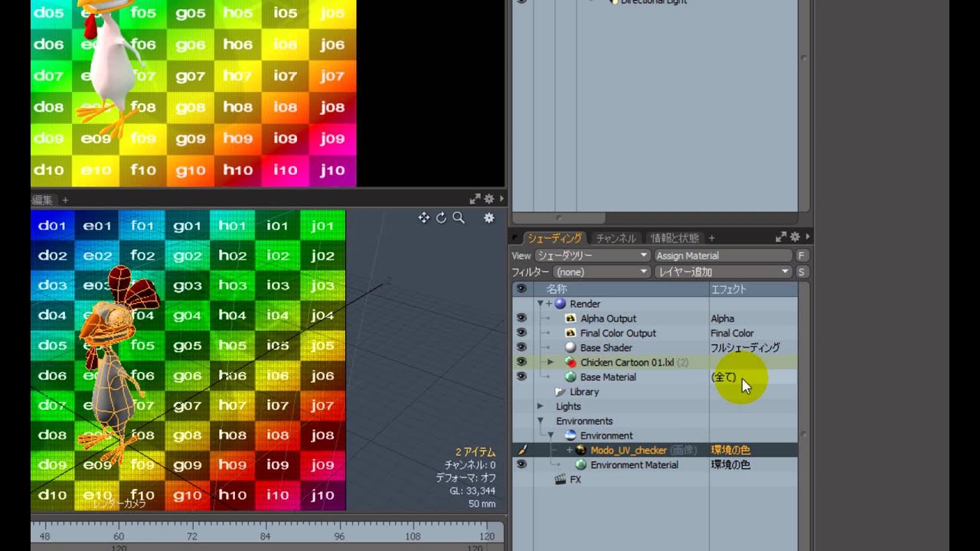The height and width of the screenshot is (551, 980).
Task: Click the Chicken Cartoon 01.lxl group icon
Action: pyautogui.click(x=570, y=362)
